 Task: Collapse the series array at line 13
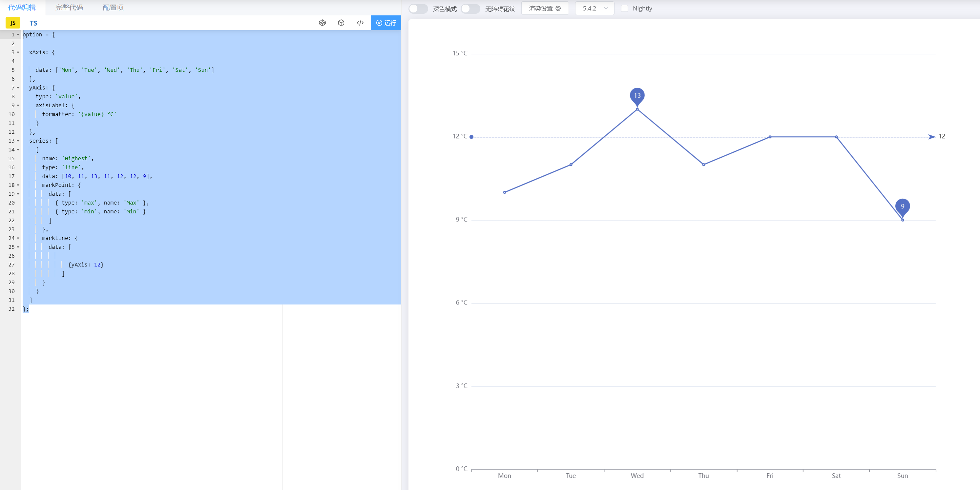pyautogui.click(x=17, y=141)
